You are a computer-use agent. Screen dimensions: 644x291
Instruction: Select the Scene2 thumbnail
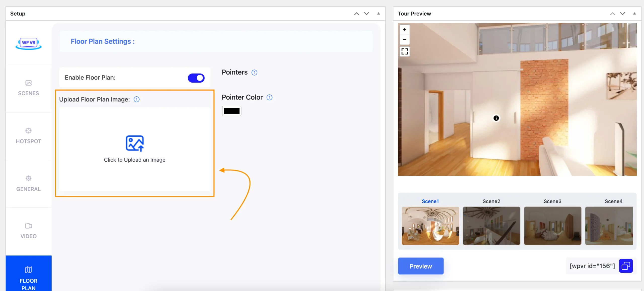point(491,226)
